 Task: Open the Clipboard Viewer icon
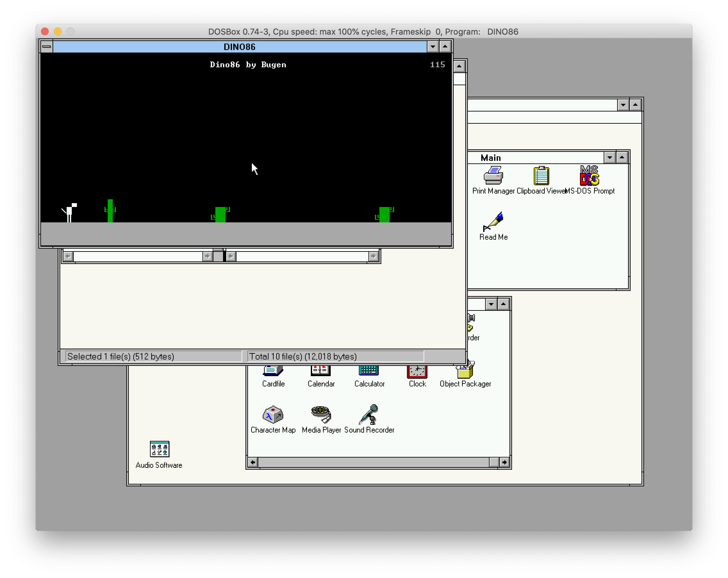tap(541, 176)
